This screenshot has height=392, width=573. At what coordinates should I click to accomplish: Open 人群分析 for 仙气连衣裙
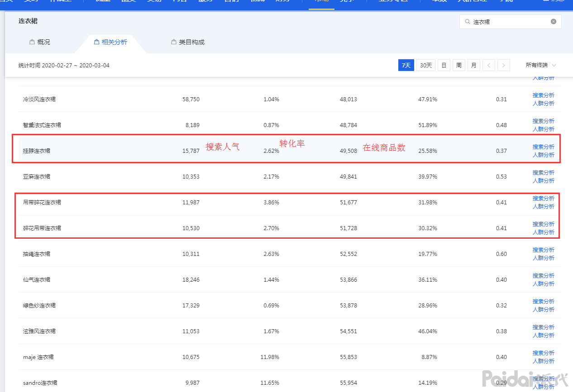543,283
